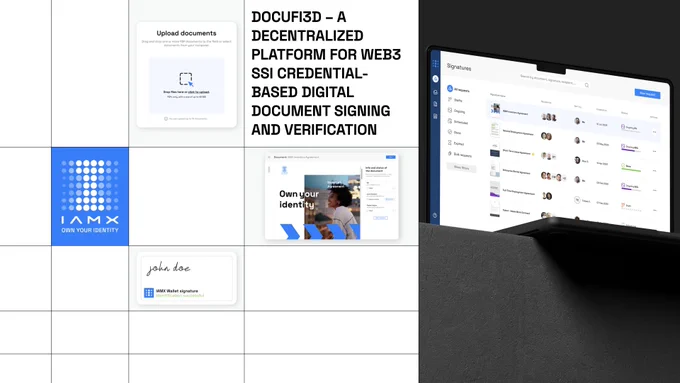This screenshot has width=680, height=383.
Task: Click the Show More button in laptop sidebar
Action: (461, 167)
